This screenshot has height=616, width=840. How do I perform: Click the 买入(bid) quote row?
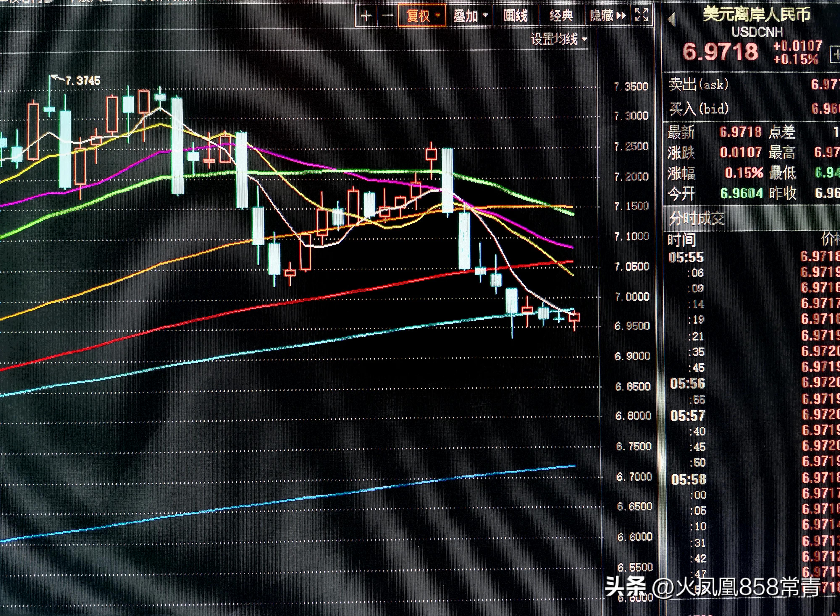click(699, 108)
